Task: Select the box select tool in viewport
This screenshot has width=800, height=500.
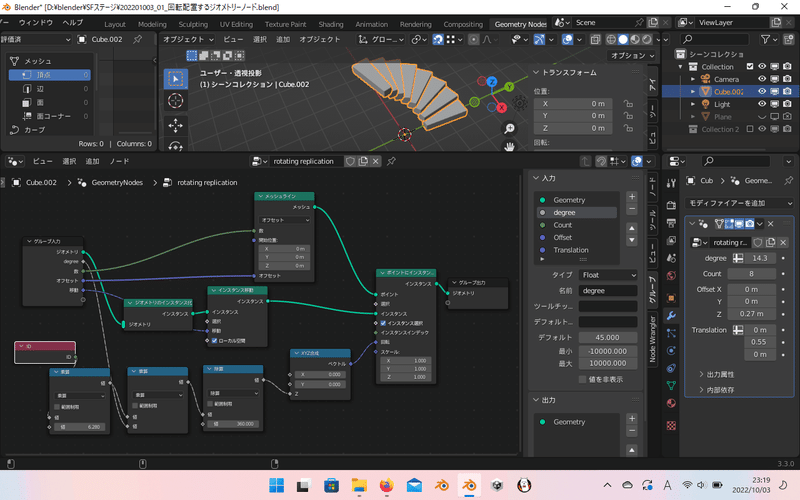Action: pos(176,79)
